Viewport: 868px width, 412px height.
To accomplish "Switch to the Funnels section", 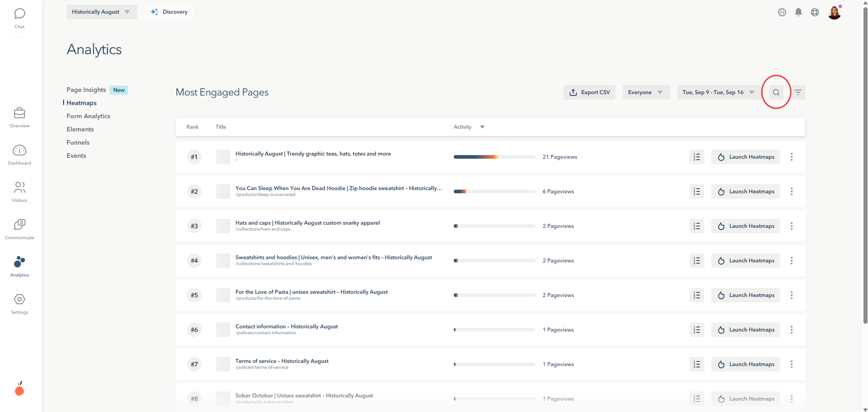I will click(78, 142).
